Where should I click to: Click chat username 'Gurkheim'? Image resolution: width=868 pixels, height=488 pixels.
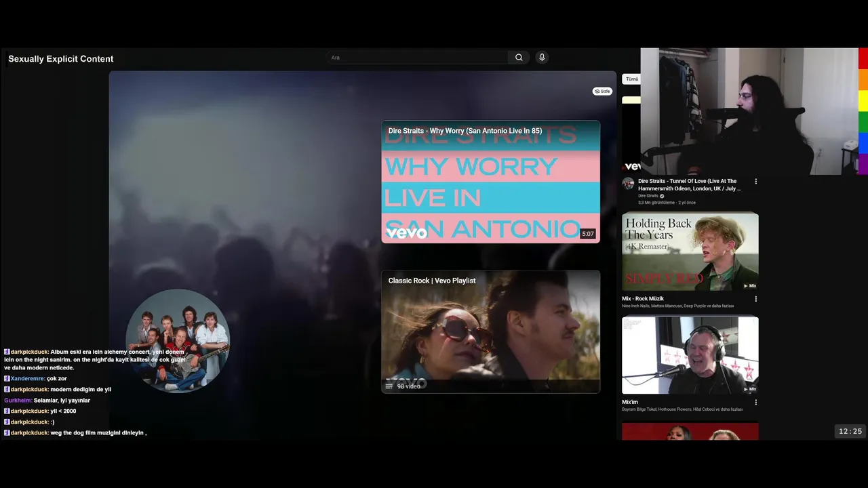click(18, 401)
